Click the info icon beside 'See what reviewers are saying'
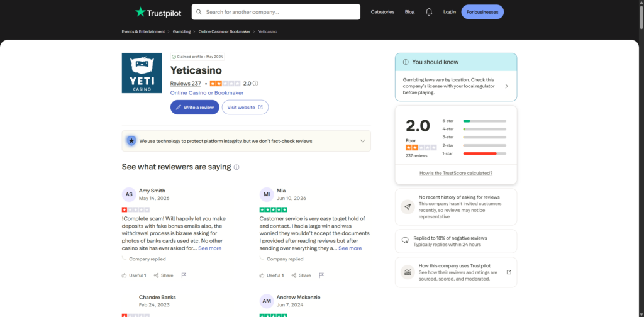 (x=236, y=167)
